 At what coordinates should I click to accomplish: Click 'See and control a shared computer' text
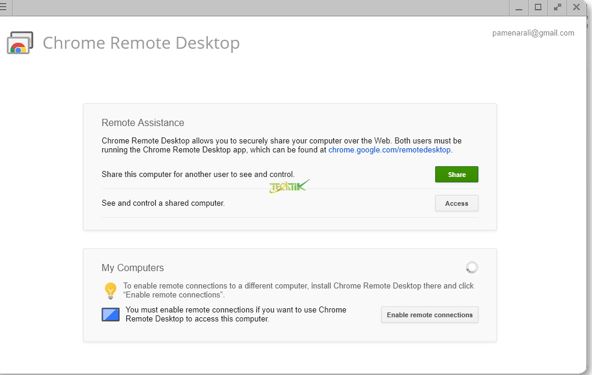[163, 203]
